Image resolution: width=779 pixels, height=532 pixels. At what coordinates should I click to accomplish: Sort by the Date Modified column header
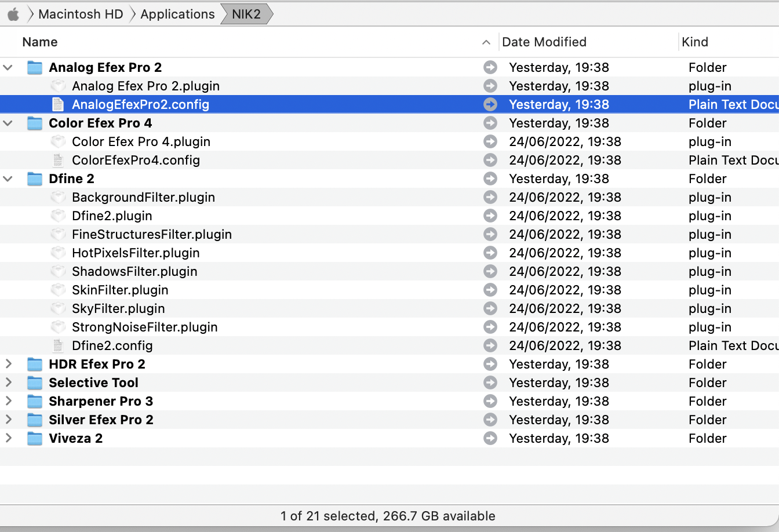point(544,42)
